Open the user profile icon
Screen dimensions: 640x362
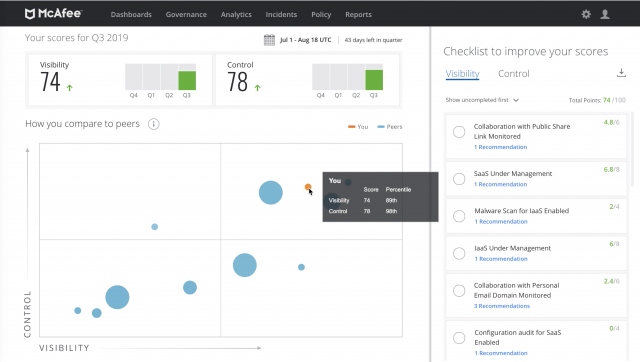point(605,14)
